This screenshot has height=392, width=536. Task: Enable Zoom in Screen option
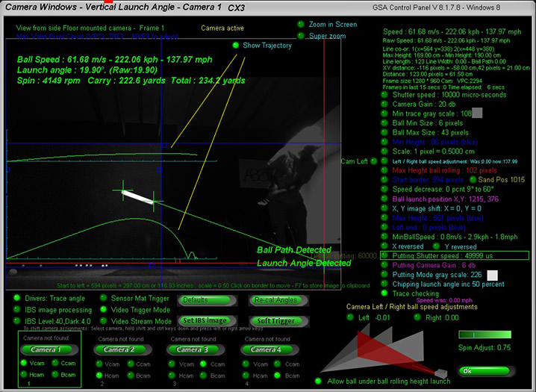tap(301, 25)
